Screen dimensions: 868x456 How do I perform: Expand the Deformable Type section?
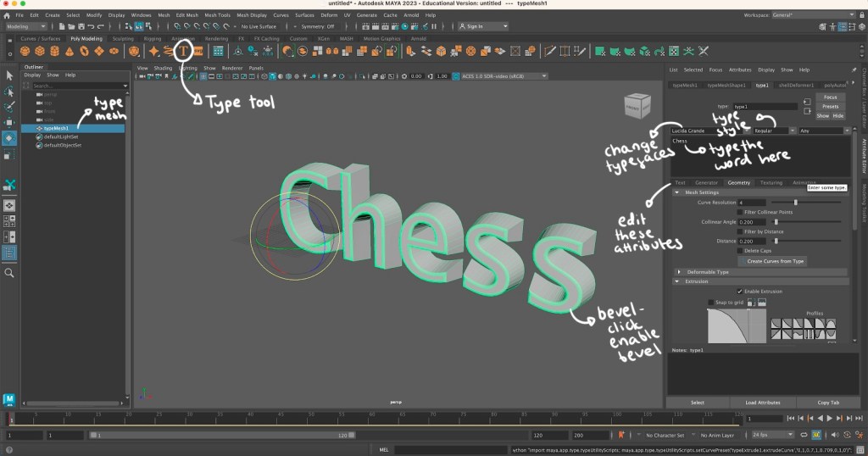pyautogui.click(x=678, y=271)
